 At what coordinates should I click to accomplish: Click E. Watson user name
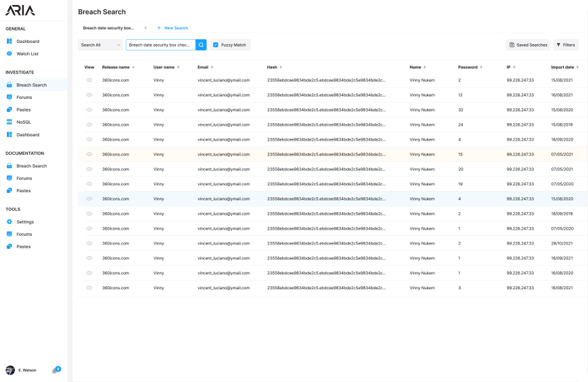[x=27, y=370]
